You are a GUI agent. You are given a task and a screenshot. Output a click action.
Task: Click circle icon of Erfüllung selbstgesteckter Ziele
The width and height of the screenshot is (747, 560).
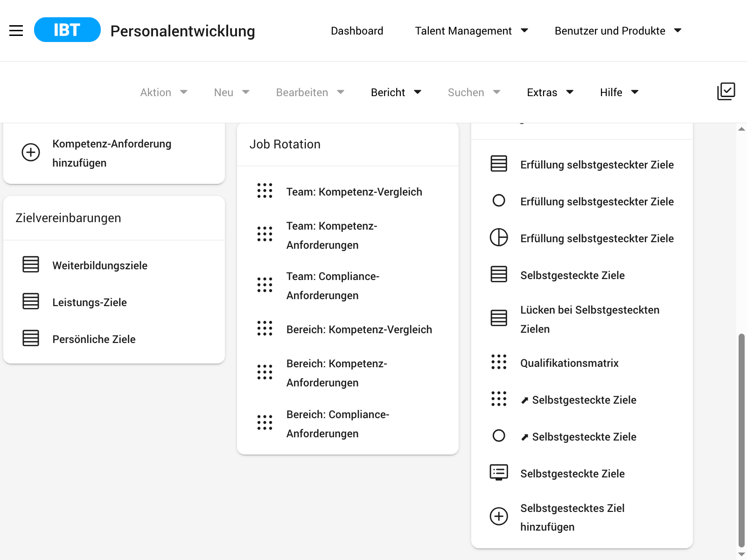click(x=499, y=201)
